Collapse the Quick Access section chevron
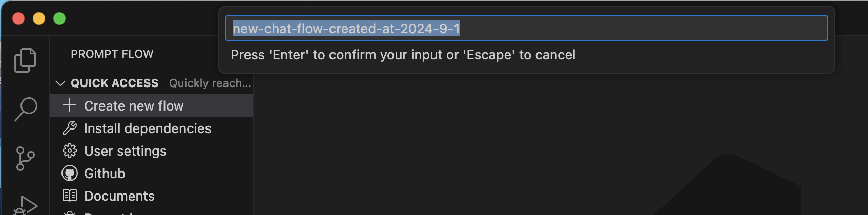This screenshot has height=215, width=868. click(x=60, y=83)
